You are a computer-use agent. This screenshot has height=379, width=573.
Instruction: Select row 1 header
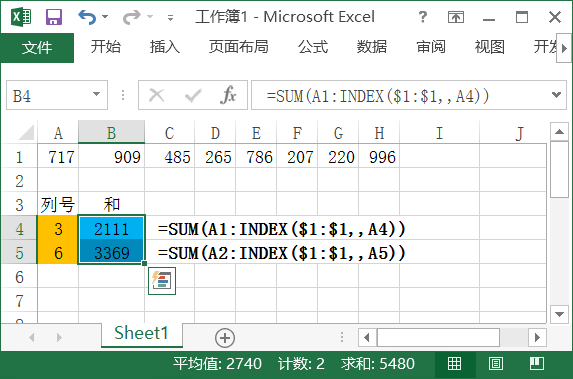pyautogui.click(x=19, y=157)
